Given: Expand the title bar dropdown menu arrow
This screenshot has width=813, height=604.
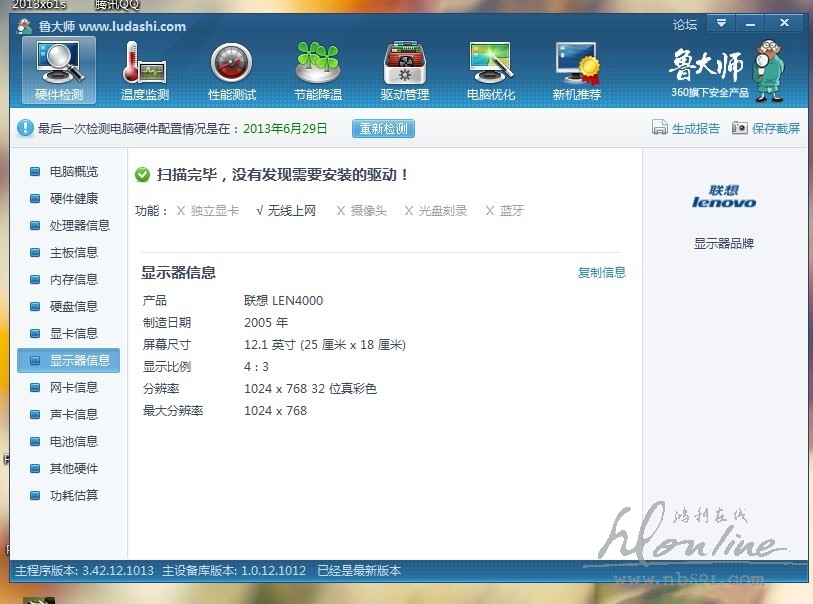Looking at the screenshot, I should [x=720, y=23].
